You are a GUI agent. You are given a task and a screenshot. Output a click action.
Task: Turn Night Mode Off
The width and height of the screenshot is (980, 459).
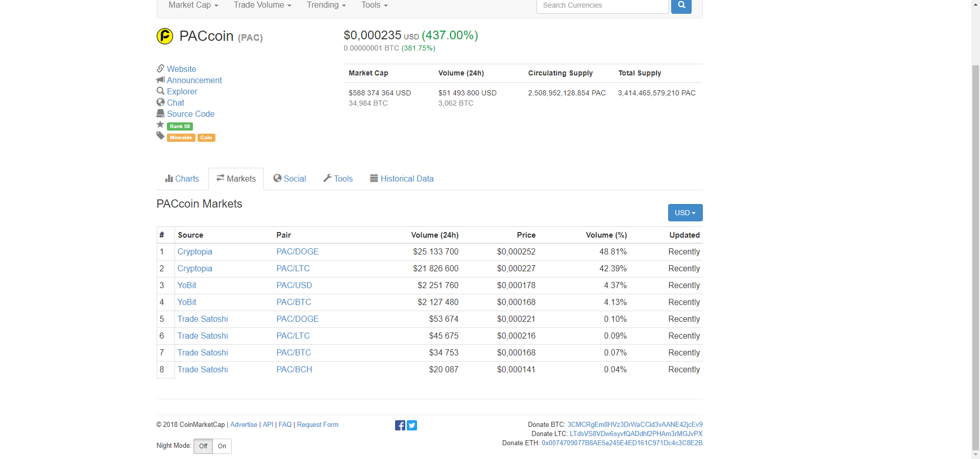pos(203,446)
